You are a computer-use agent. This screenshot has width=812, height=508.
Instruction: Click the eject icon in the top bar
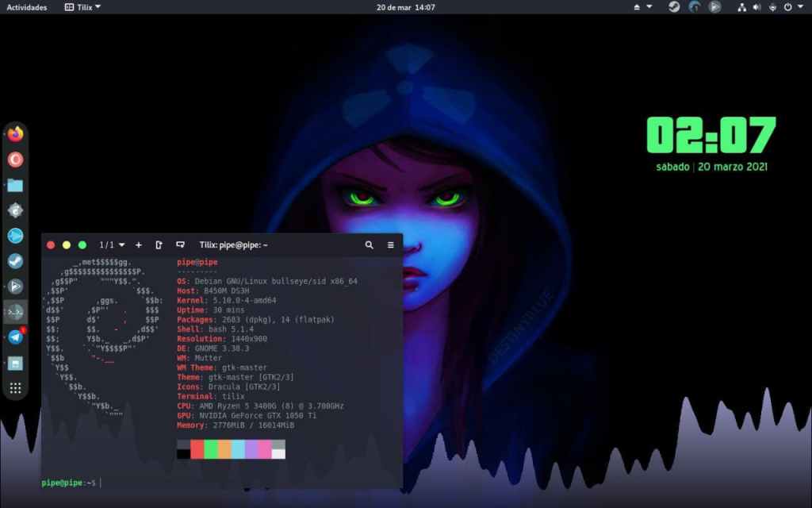coord(638,7)
